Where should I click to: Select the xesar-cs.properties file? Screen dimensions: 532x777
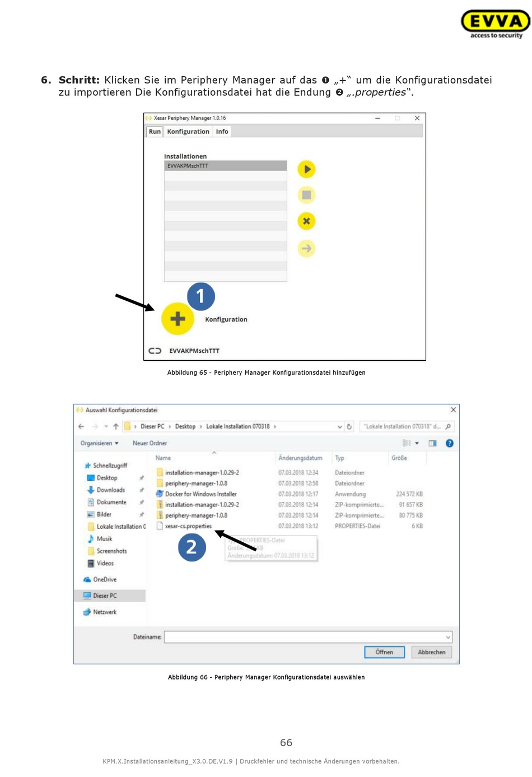pos(184,526)
